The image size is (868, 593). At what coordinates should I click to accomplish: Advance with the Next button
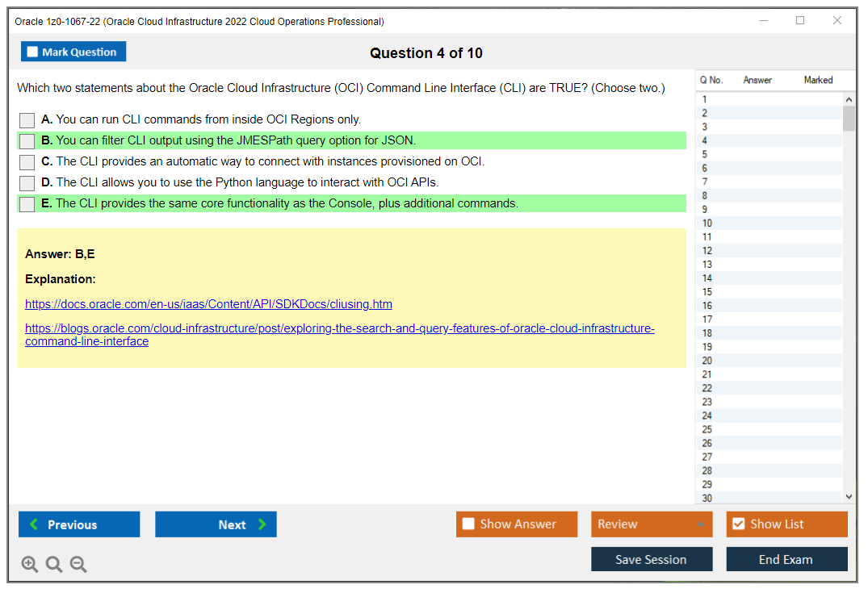point(216,524)
